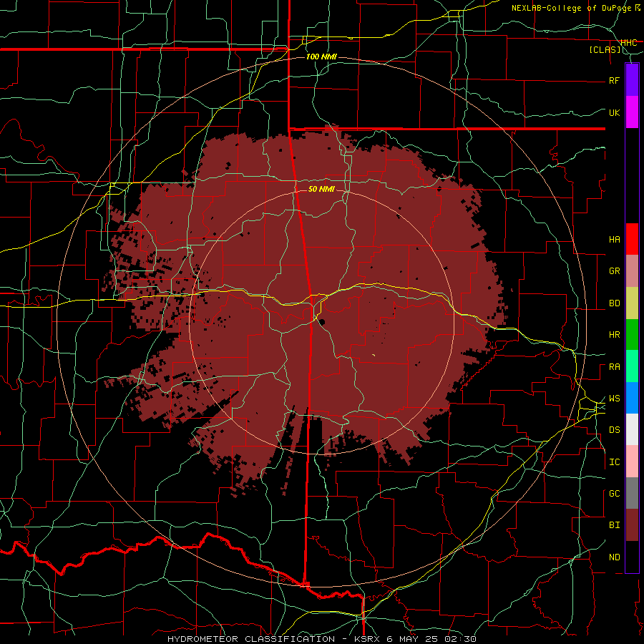
Task: Click the GR pink legend swatch
Action: tap(632, 271)
